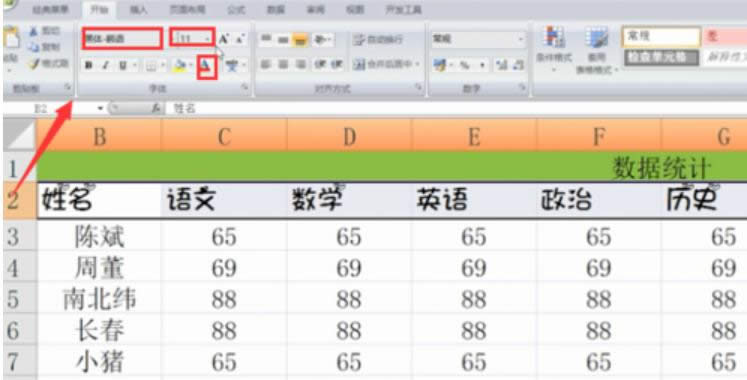The image size is (747, 380).
Task: Toggle align text right
Action: pos(300,64)
